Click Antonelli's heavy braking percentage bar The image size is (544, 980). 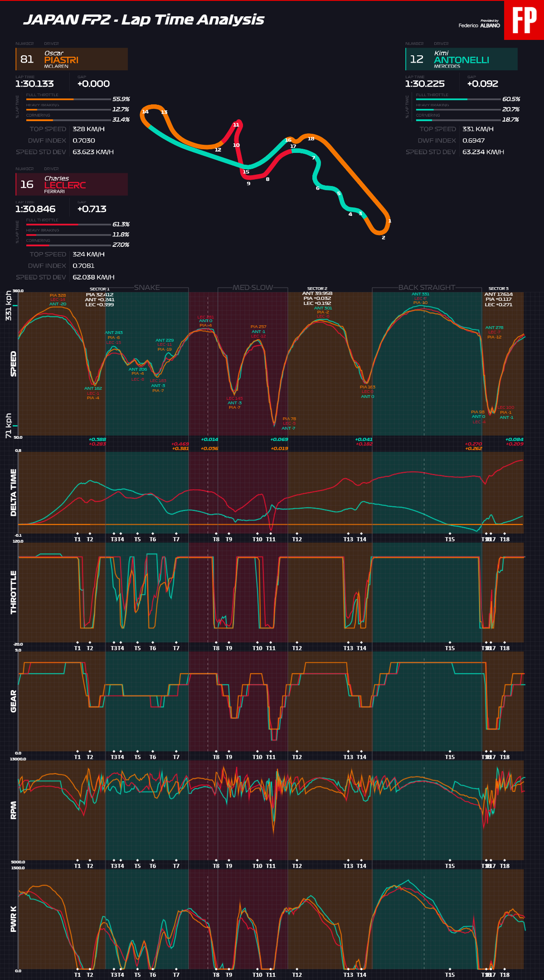(458, 109)
